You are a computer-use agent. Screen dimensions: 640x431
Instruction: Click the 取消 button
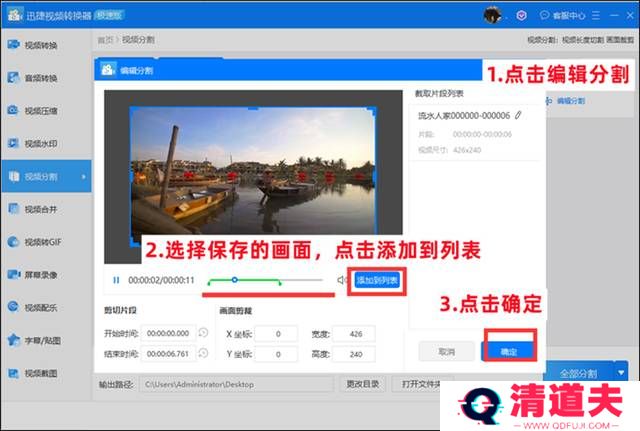447,351
